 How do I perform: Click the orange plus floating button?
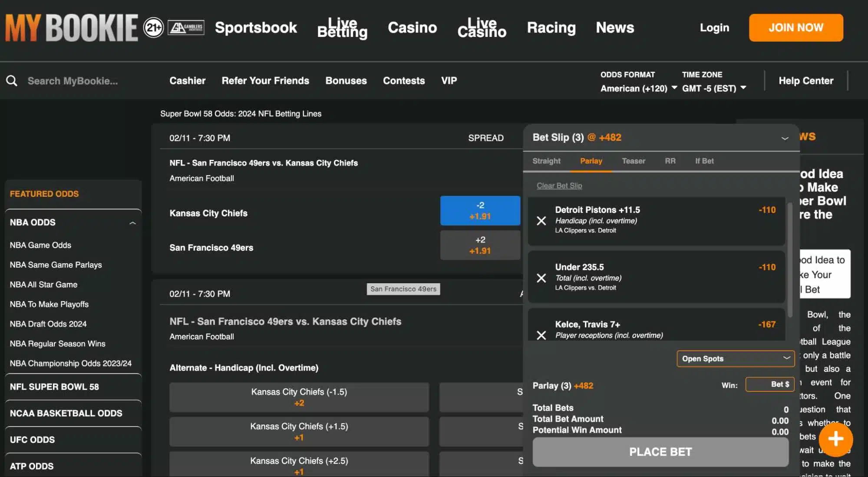point(835,439)
